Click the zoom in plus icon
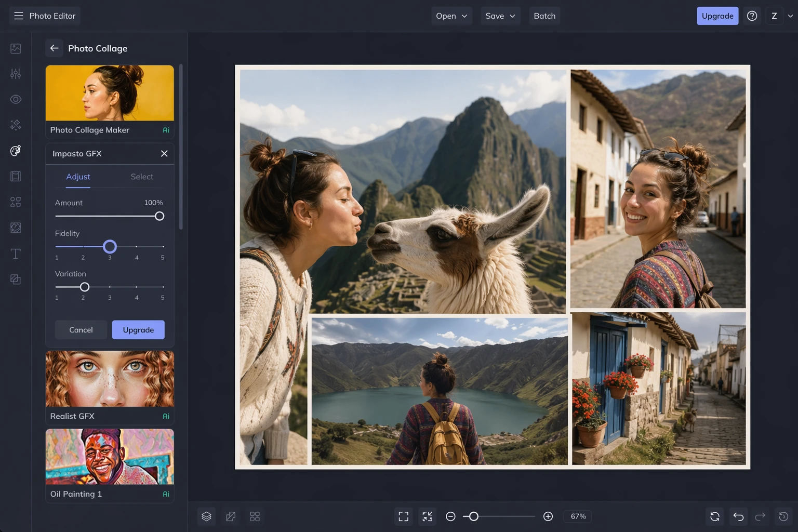Viewport: 798px width, 532px height. pyautogui.click(x=548, y=516)
